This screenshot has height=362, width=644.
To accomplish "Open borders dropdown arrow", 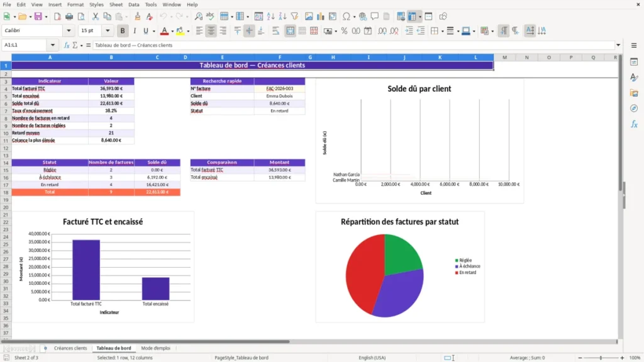I will coord(442,31).
